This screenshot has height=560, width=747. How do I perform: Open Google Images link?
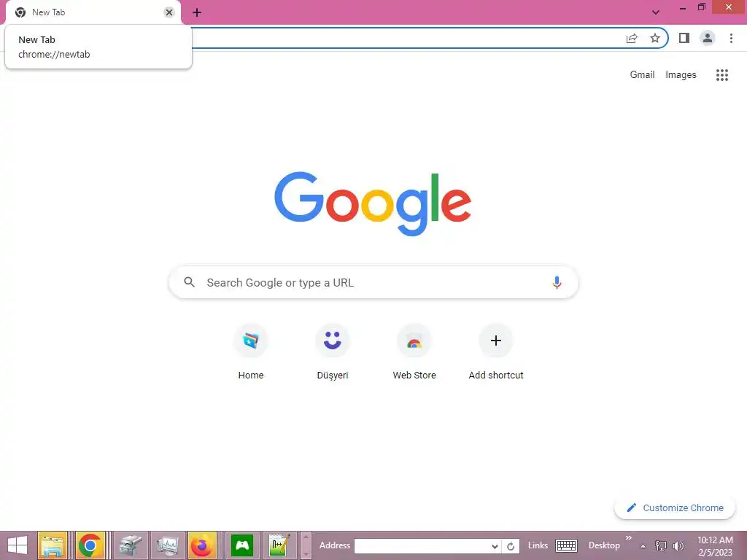[x=681, y=75]
